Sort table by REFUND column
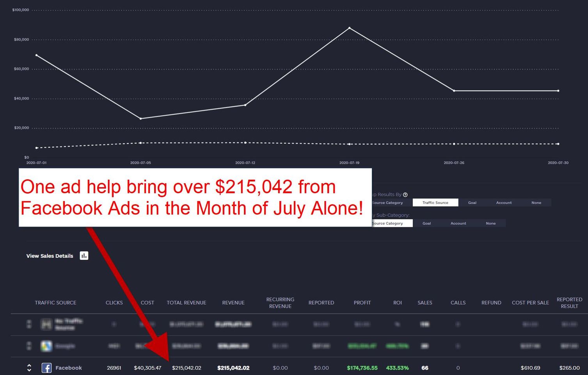 [x=491, y=303]
